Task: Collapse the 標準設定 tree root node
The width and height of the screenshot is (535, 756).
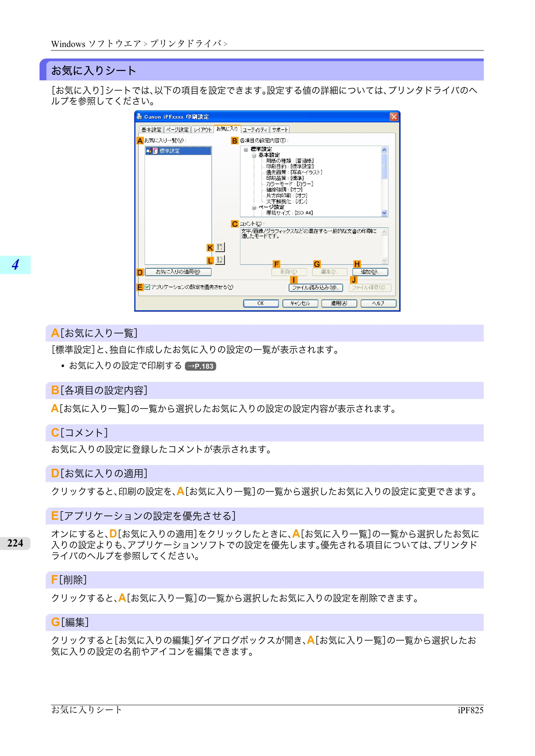Action: 246,149
